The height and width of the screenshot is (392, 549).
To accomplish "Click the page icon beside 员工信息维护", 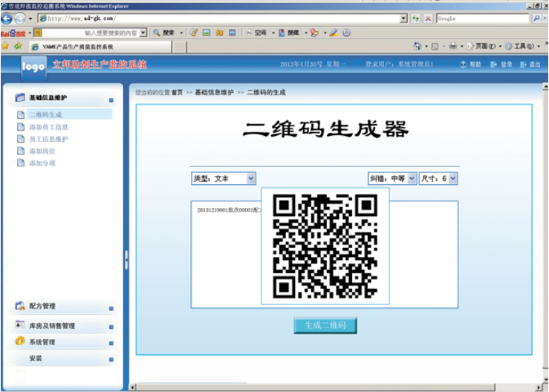I will pos(21,139).
